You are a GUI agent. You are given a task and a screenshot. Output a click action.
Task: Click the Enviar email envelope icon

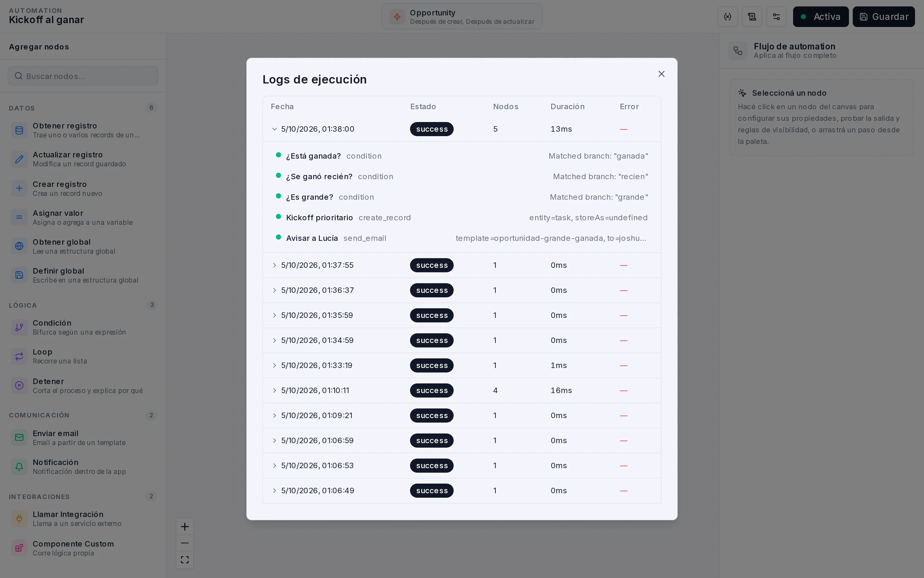click(19, 437)
